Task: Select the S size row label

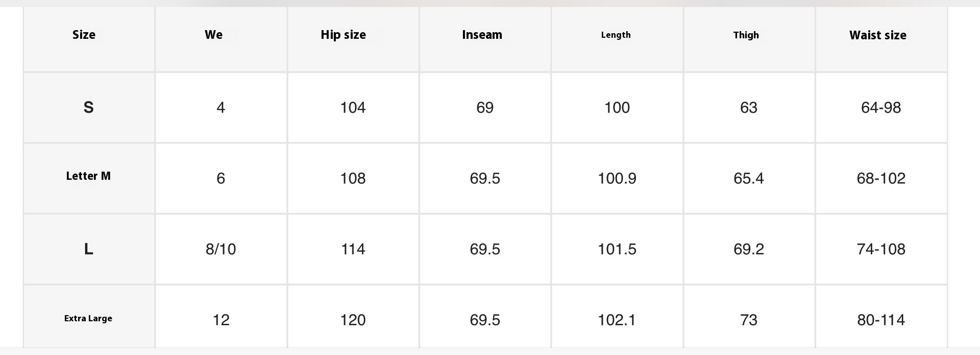Action: pos(88,107)
